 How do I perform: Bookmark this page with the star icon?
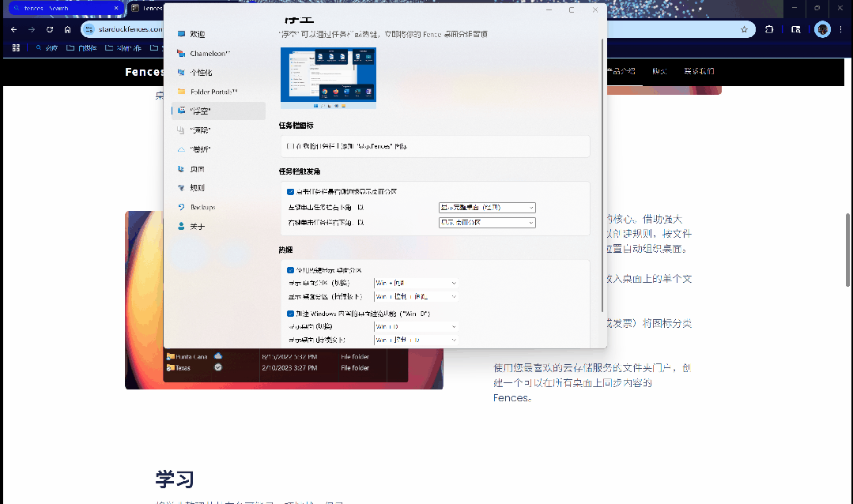click(x=744, y=29)
